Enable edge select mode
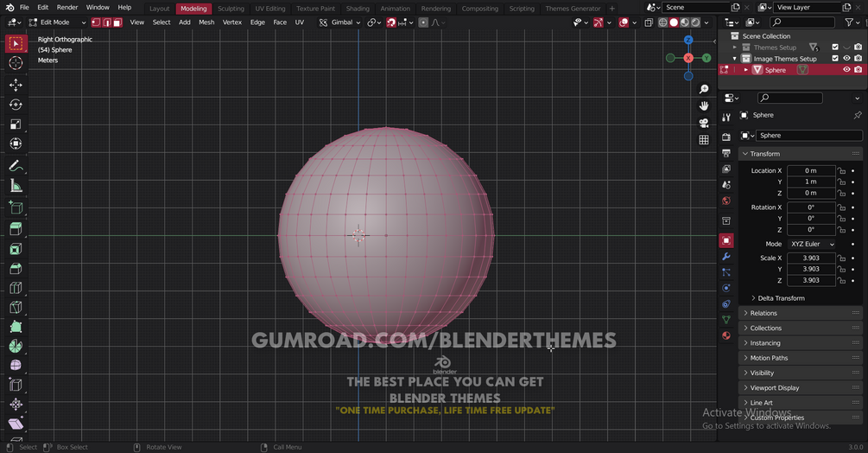This screenshot has height=453, width=868. tap(107, 22)
